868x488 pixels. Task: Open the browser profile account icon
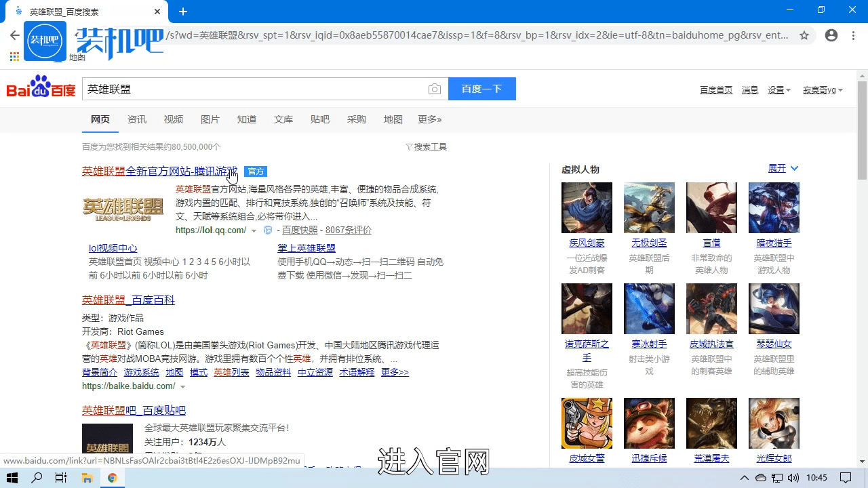click(x=831, y=35)
